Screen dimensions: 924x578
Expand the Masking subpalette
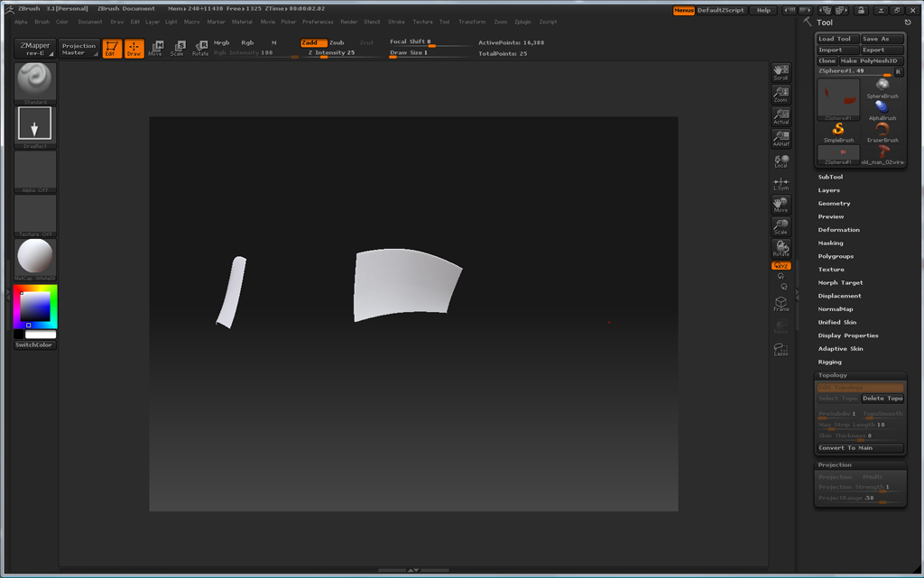[830, 243]
